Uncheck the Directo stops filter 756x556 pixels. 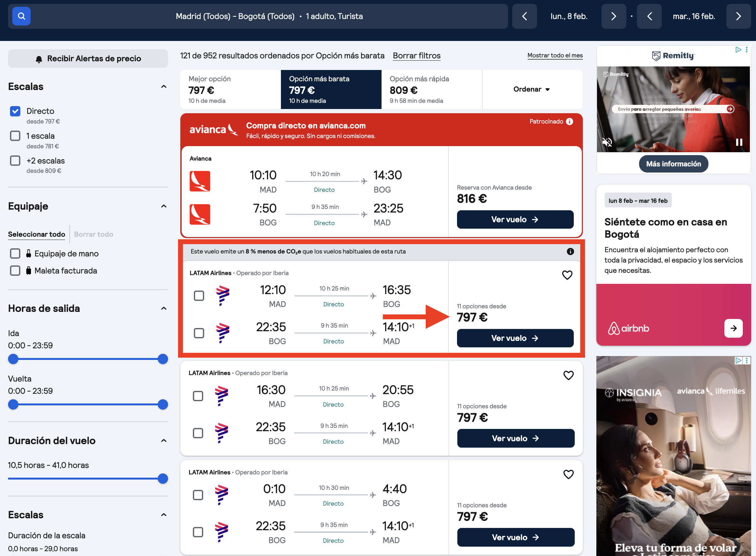pos(15,111)
